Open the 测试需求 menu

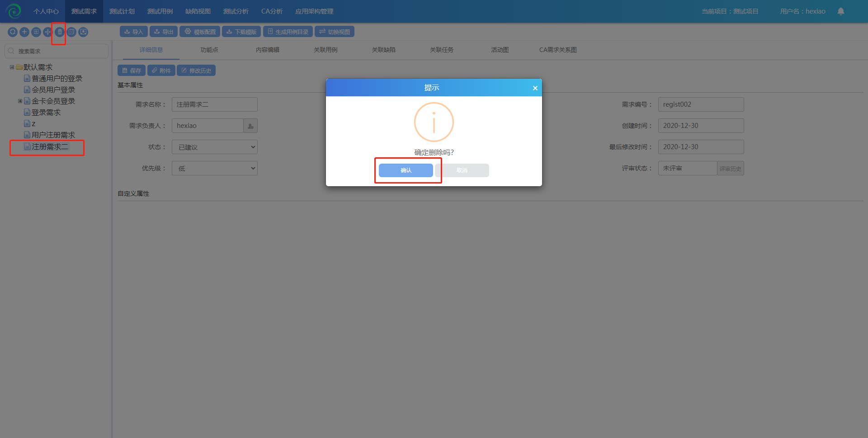(x=84, y=11)
